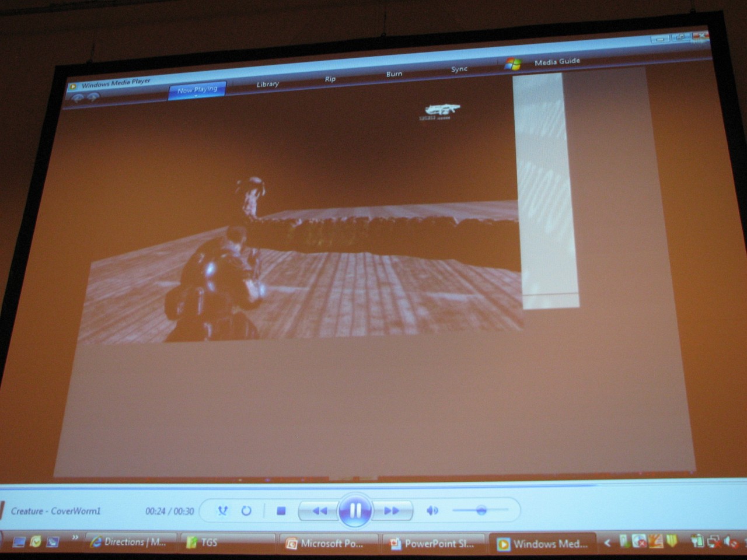
Task: Skip to previous item
Action: pyautogui.click(x=319, y=511)
